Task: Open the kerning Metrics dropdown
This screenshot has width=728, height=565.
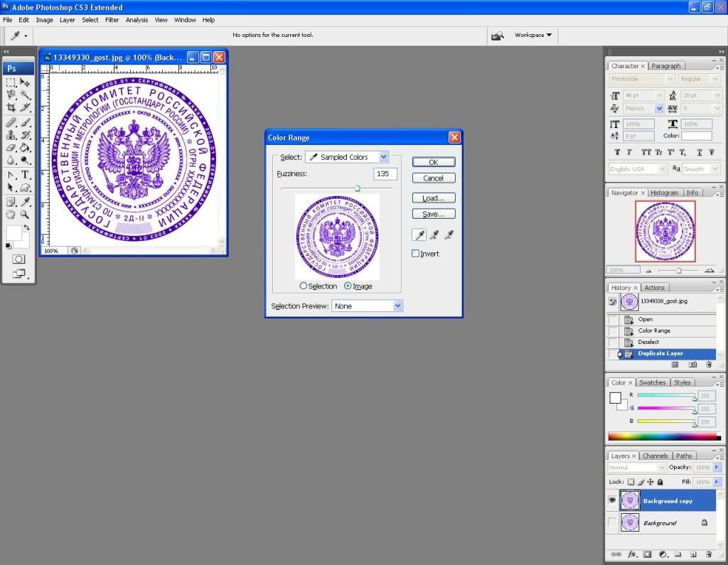Action: tap(659, 108)
